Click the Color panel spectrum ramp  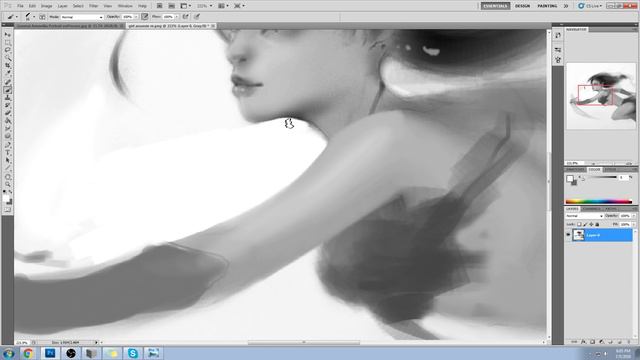pyautogui.click(x=598, y=201)
